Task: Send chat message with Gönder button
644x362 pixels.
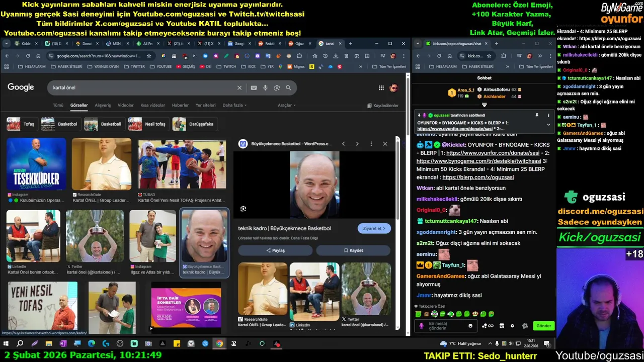Action: point(543,326)
